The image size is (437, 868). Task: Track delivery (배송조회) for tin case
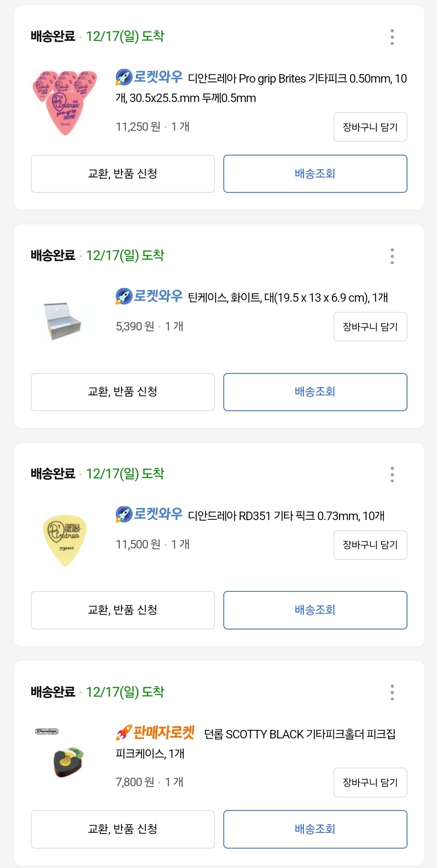click(x=315, y=392)
